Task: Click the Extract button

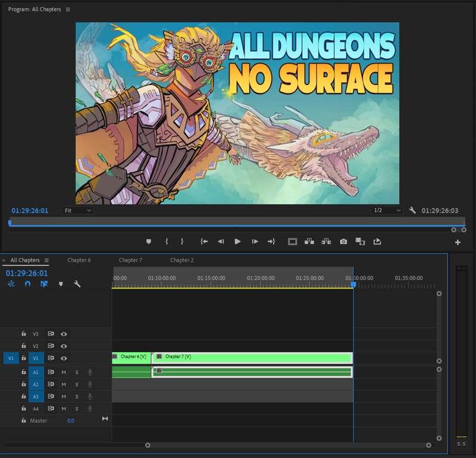Action: [x=326, y=241]
